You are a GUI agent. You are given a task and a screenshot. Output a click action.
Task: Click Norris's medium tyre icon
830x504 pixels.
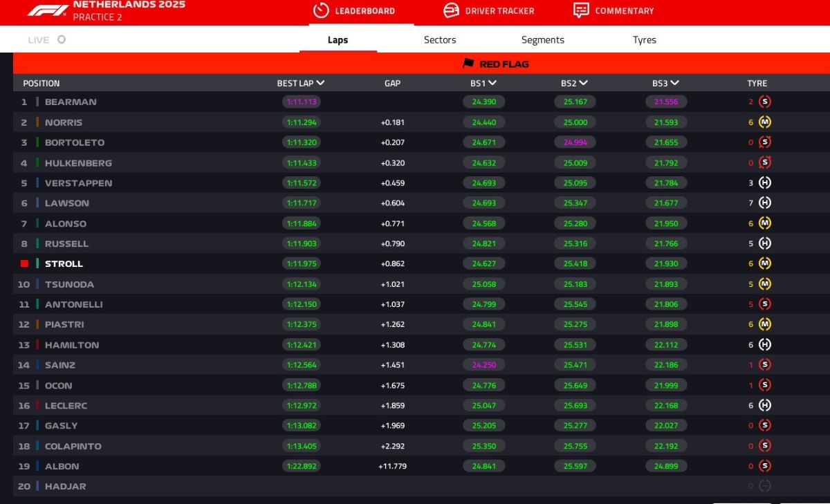tap(764, 122)
